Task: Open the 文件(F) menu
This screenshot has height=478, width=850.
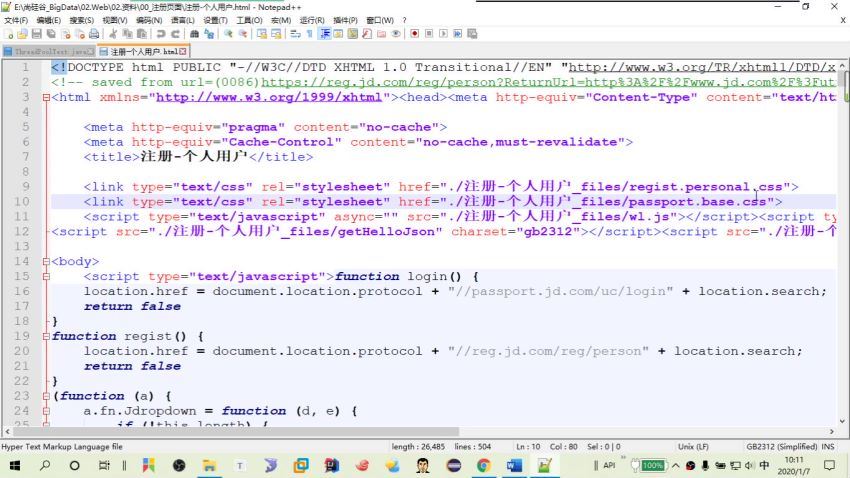Action: click(x=16, y=20)
